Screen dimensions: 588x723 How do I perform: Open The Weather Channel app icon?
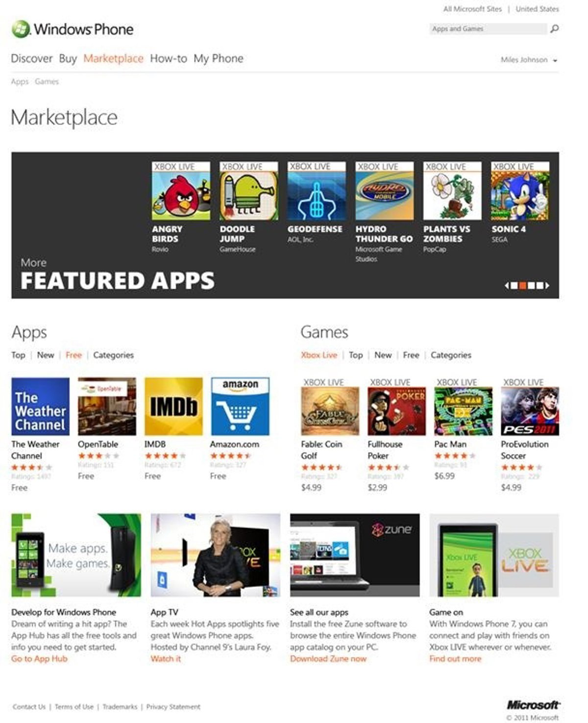click(x=40, y=406)
